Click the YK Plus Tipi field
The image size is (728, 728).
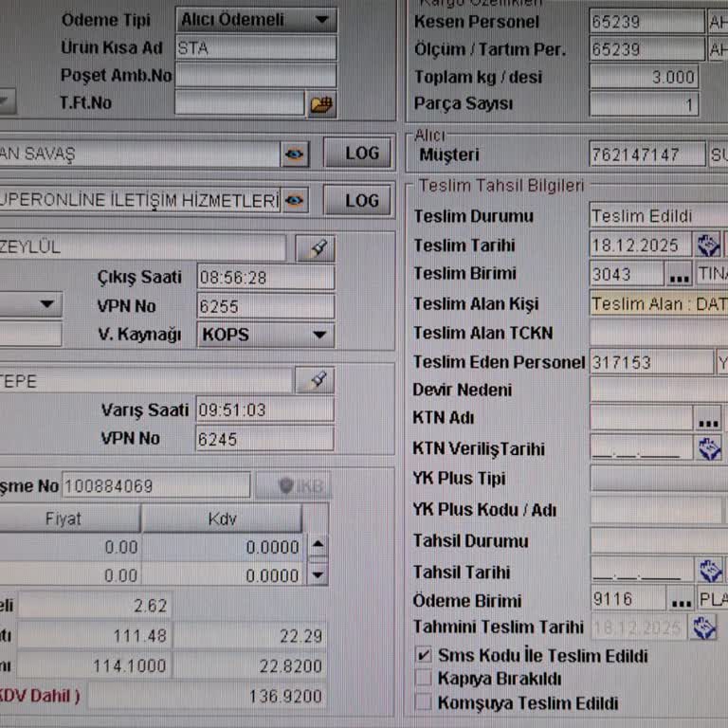[x=659, y=479]
